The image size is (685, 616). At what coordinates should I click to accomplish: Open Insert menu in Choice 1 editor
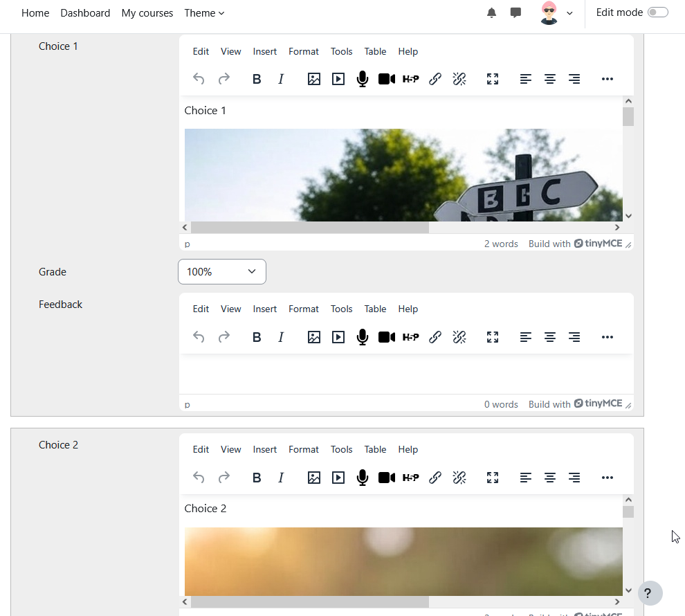(265, 51)
